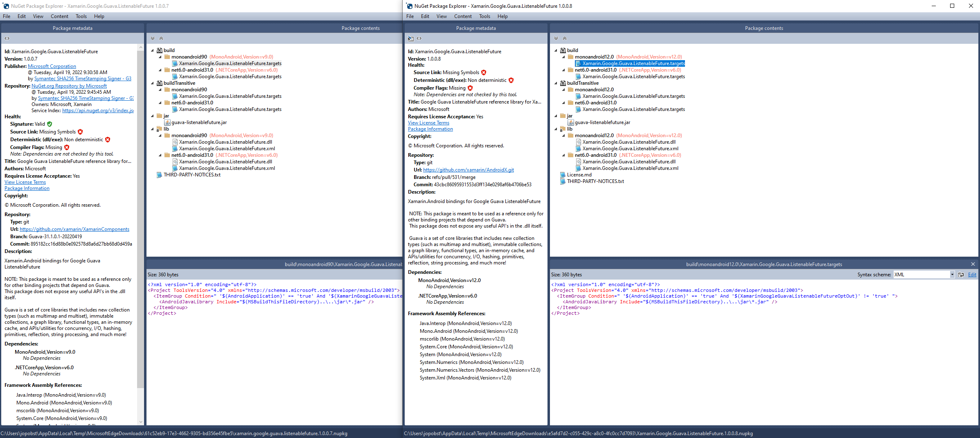Open NuGet.org Repository by Microsoft link
980x438 pixels.
pyautogui.click(x=69, y=86)
